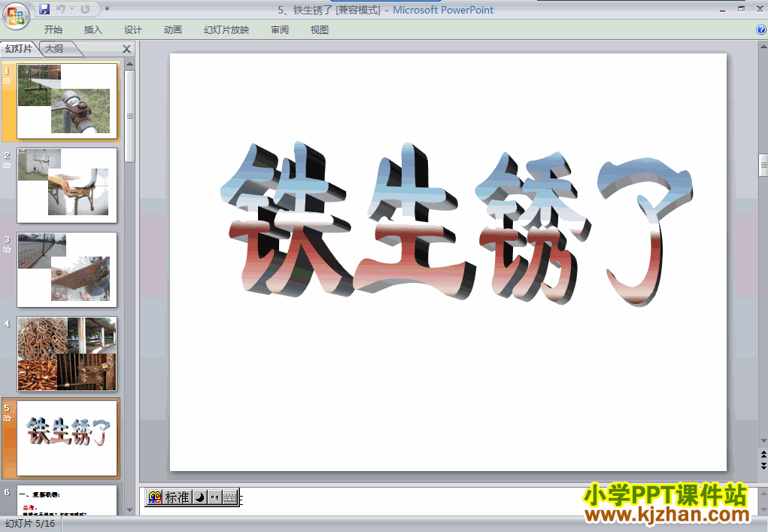Viewport: 768px width, 532px height.
Task: Open the Office button menu
Action: coord(16,16)
